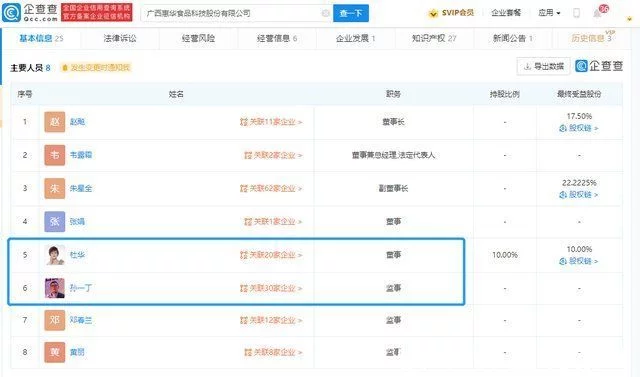640x377 pixels.
Task: Switch to 企业发展 tab
Action: 355,38
